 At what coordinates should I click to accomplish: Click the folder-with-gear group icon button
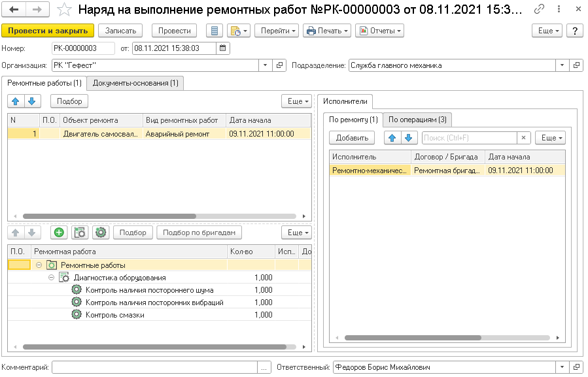[80, 233]
